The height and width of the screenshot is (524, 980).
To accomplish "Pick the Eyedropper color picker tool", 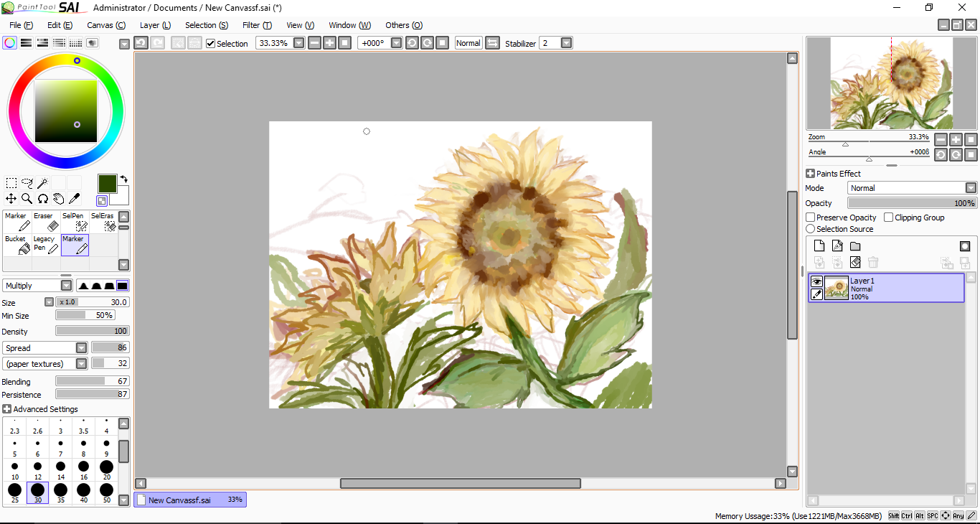I will coord(74,199).
